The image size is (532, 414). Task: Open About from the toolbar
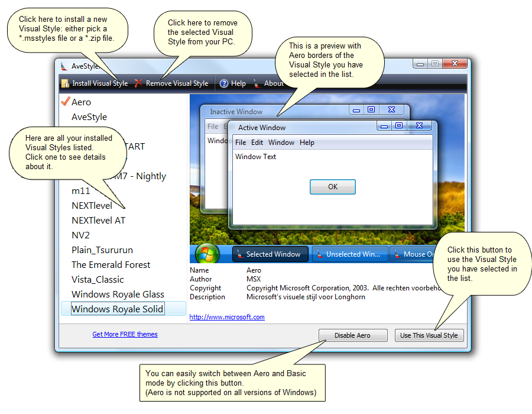tap(268, 83)
